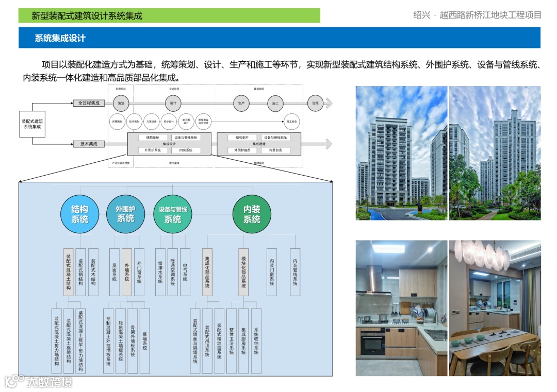Select the 集成化部品系统 vertical box

tap(207, 272)
